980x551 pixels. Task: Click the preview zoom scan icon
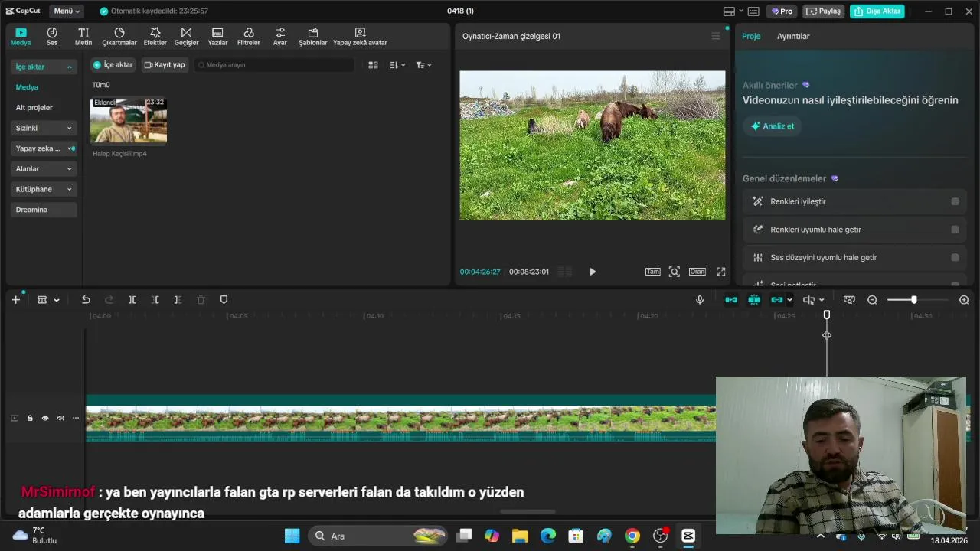click(x=674, y=272)
